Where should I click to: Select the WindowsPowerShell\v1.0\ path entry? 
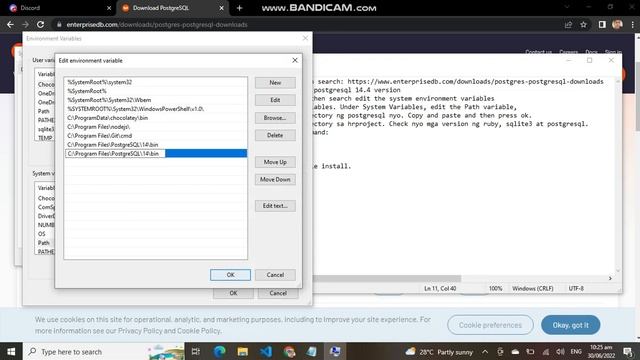point(156,109)
